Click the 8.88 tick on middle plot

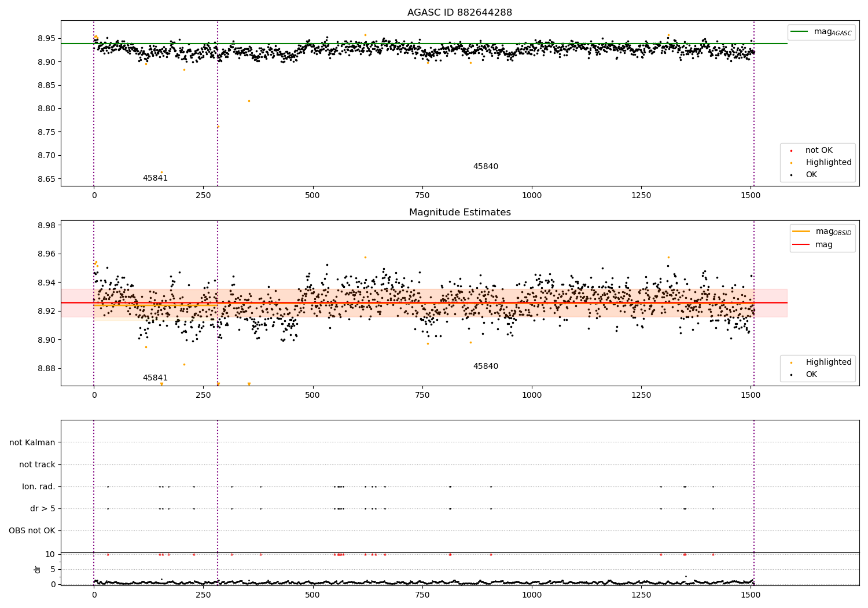pos(47,369)
